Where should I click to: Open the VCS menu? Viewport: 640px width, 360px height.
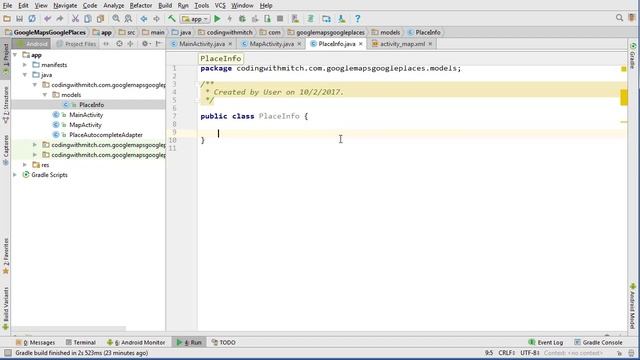[220, 6]
